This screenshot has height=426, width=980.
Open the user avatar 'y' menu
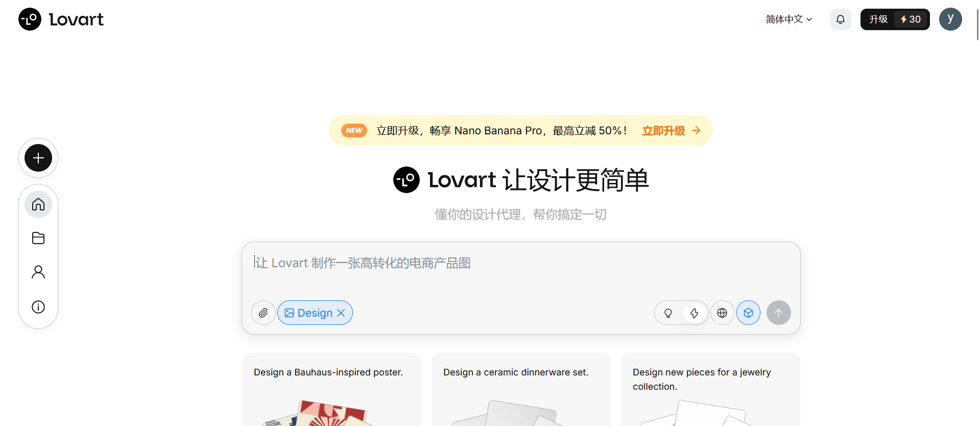pyautogui.click(x=950, y=19)
